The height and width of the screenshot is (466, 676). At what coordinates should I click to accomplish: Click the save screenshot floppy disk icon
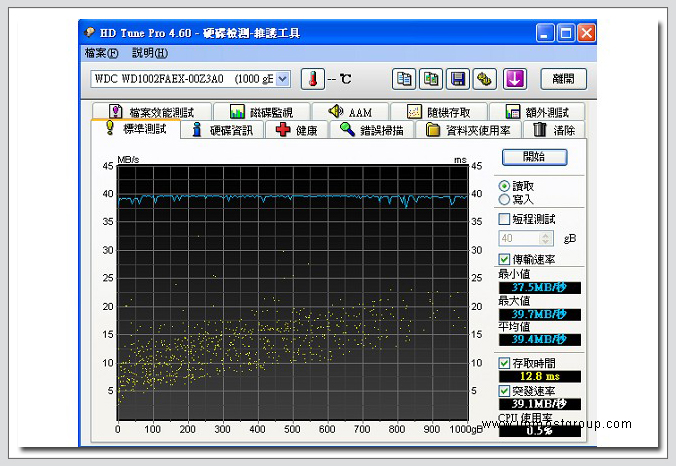(458, 78)
